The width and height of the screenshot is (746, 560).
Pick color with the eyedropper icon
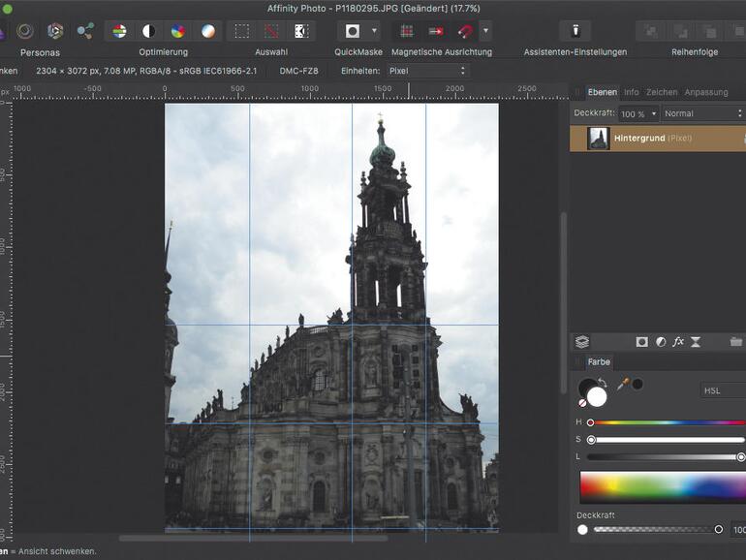pyautogui.click(x=623, y=384)
